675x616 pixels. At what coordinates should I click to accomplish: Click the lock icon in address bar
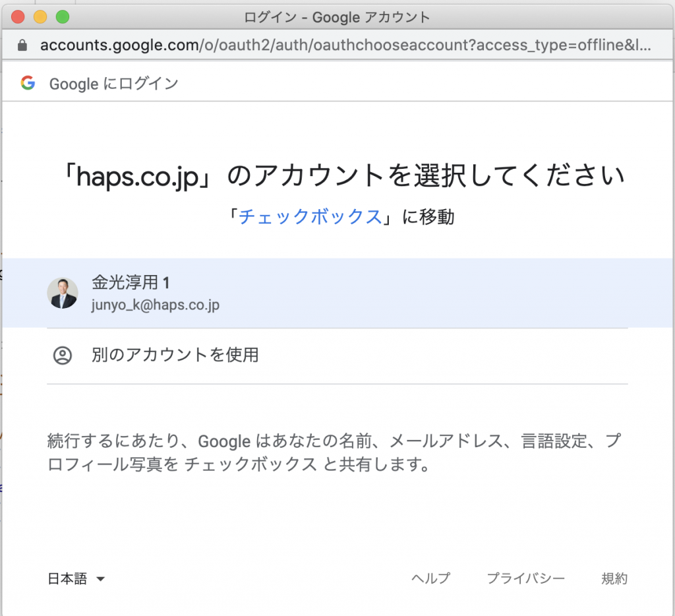tap(22, 46)
